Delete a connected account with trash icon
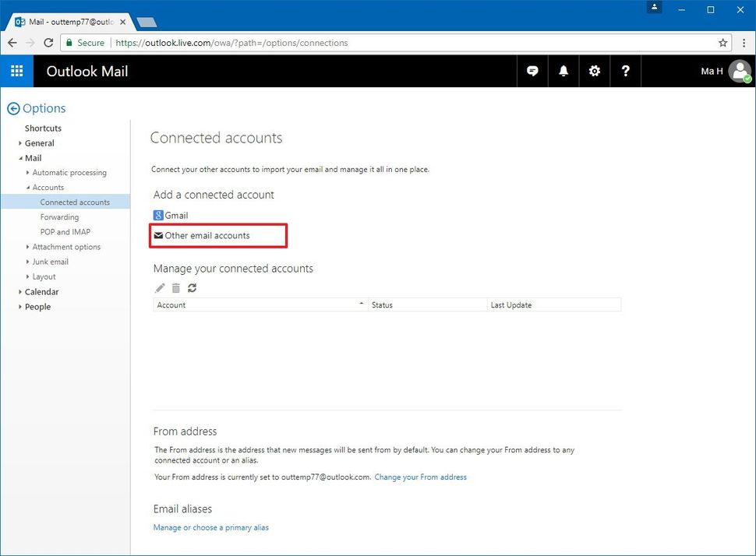The height and width of the screenshot is (556, 756). pos(175,287)
